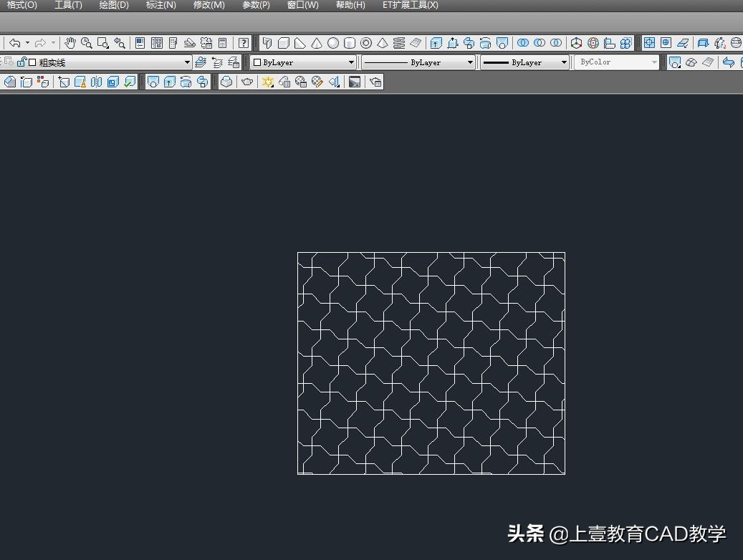
Task: Open the Markup Set Manager icon
Action: (x=206, y=43)
